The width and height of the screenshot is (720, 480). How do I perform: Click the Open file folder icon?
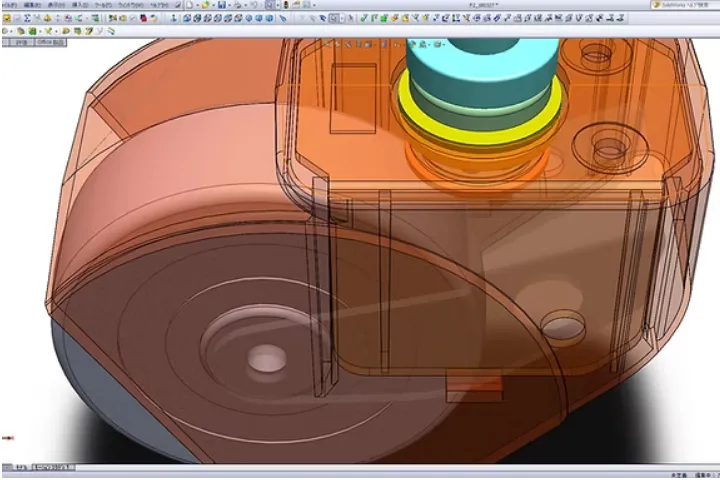click(x=206, y=5)
